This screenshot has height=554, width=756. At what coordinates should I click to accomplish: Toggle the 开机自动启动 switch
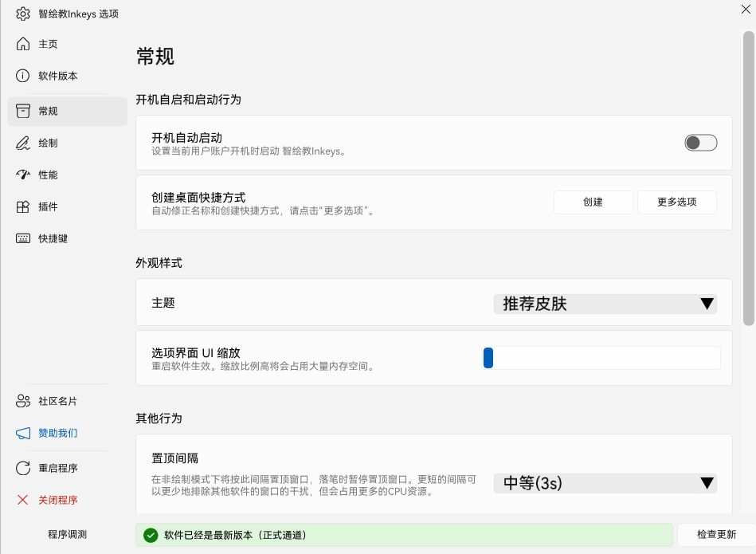(700, 143)
